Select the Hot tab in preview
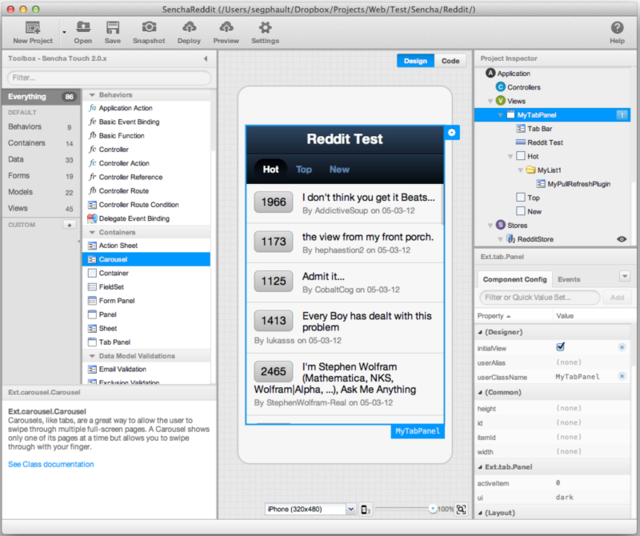 pos(271,169)
